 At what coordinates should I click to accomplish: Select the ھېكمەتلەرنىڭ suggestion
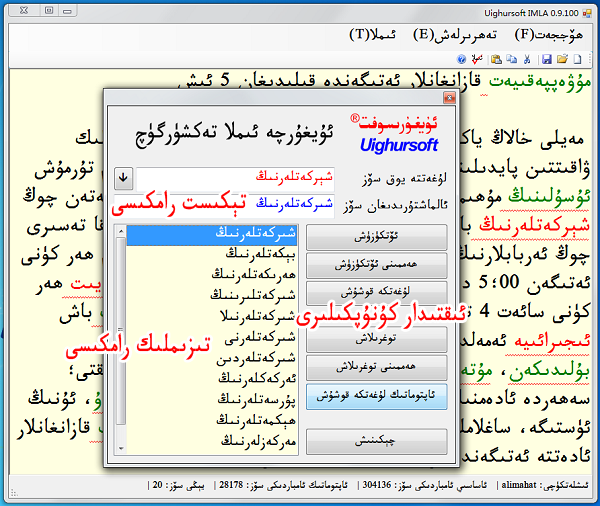point(212,421)
